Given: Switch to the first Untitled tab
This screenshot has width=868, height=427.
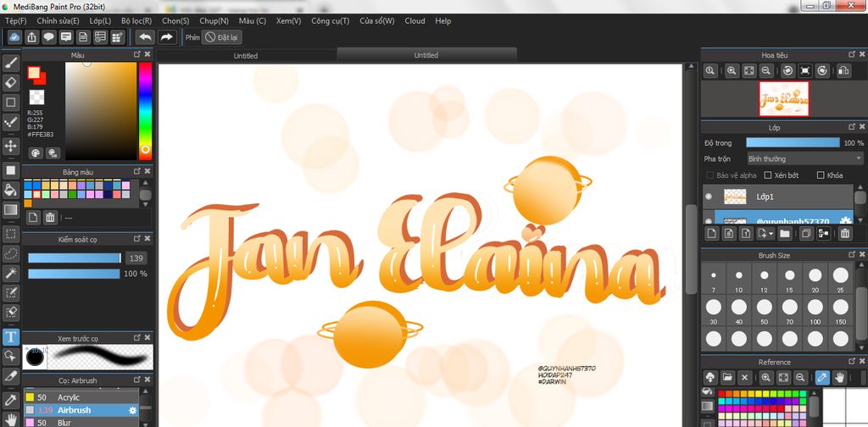Looking at the screenshot, I should (x=246, y=55).
